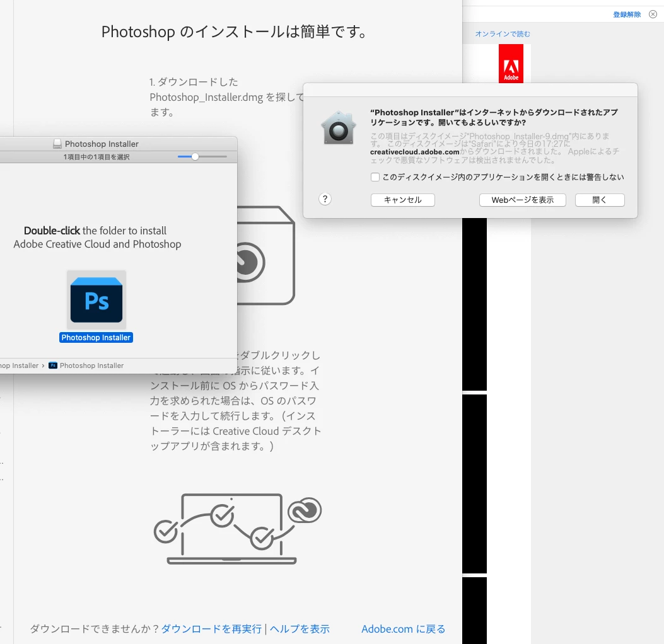Open the ヘルプを表示 link

click(300, 629)
